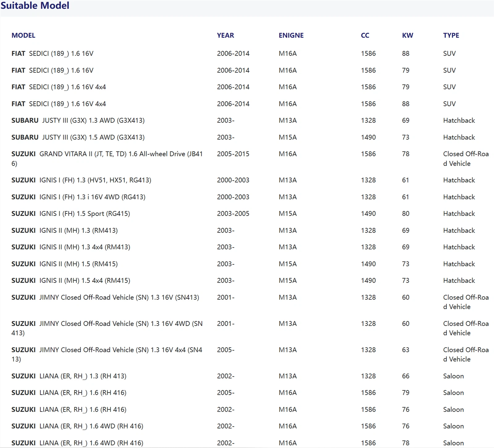This screenshot has width=494, height=448.
Task: Select the CC column header
Action: pos(365,35)
